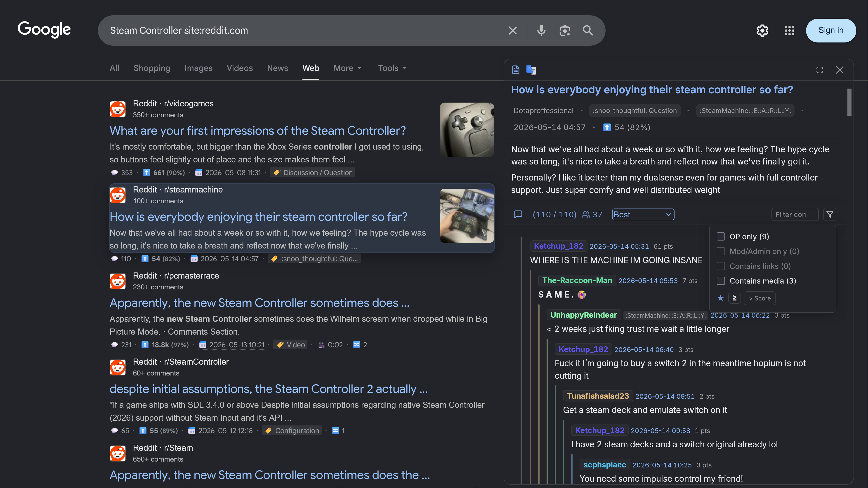The image size is (868, 488).
Task: Switch to the Images tab
Action: click(x=198, y=68)
